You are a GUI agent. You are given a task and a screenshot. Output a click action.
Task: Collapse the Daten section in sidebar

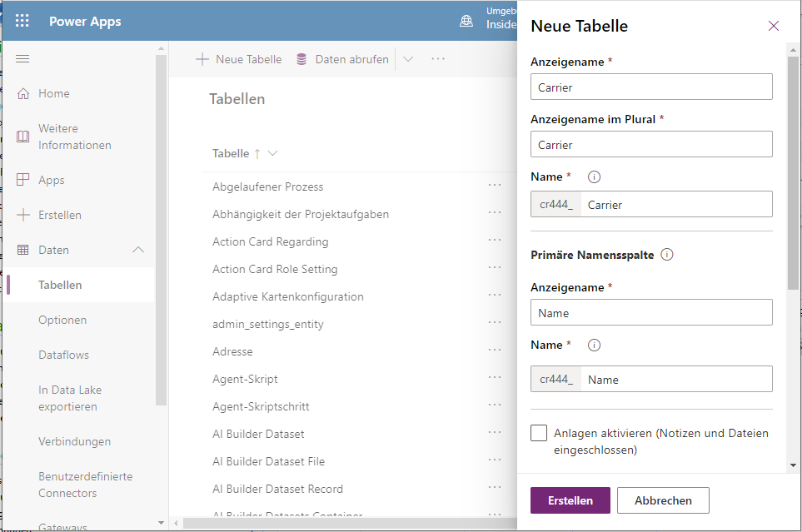click(x=138, y=250)
